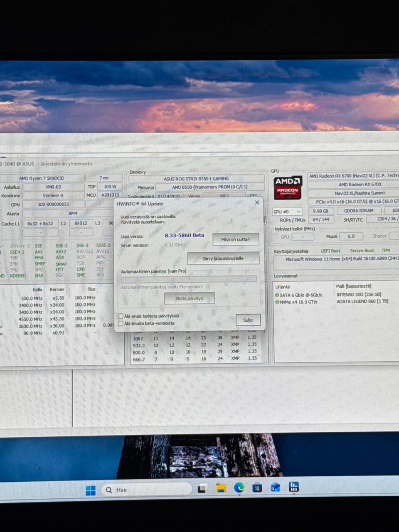
Task: Click the 'UEFI Boot' indicator
Action: coord(330,251)
